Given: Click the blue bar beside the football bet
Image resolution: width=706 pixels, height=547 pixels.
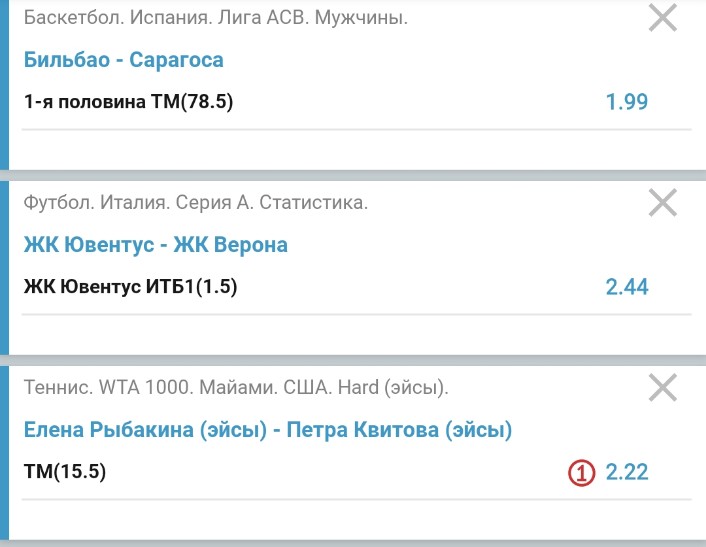Looking at the screenshot, I should pyautogui.click(x=4, y=268).
